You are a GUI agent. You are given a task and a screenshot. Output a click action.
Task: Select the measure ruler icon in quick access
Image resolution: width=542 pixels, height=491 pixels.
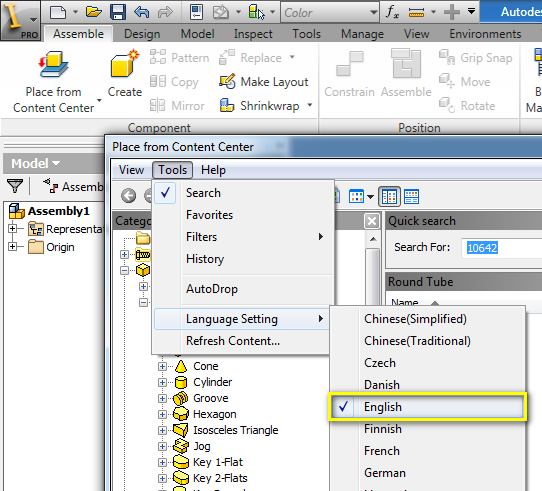(416, 13)
